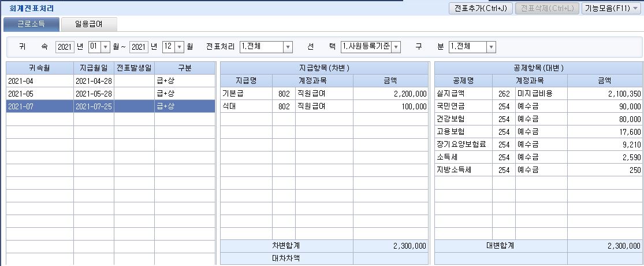This screenshot has width=644, height=266.
Task: Select the 국민연금 deduction row
Action: click(538, 106)
